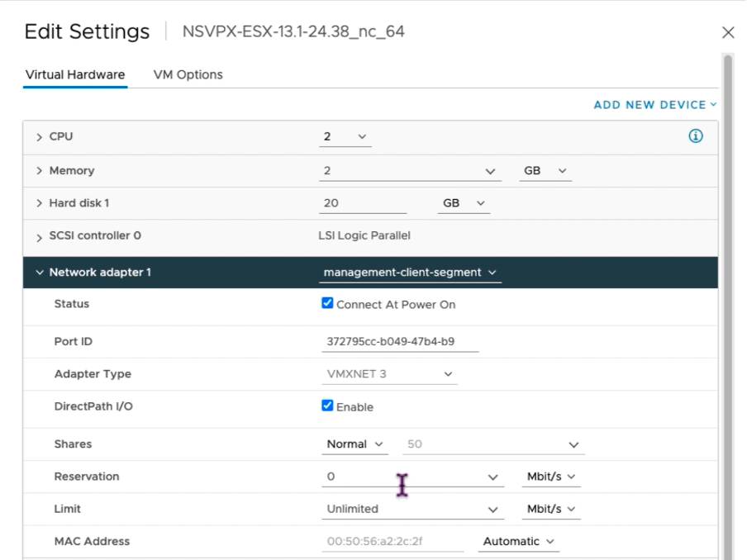Collapse the Network adapter 1 section

(x=40, y=273)
